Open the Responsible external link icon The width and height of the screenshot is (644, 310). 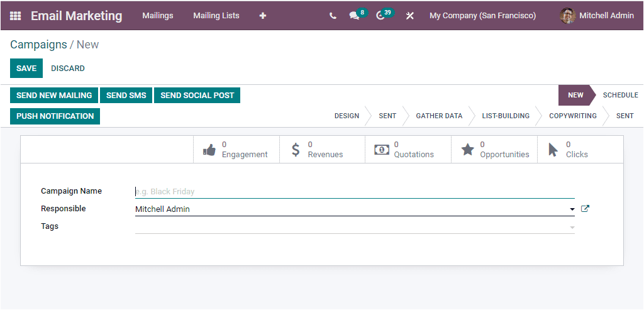pos(585,209)
